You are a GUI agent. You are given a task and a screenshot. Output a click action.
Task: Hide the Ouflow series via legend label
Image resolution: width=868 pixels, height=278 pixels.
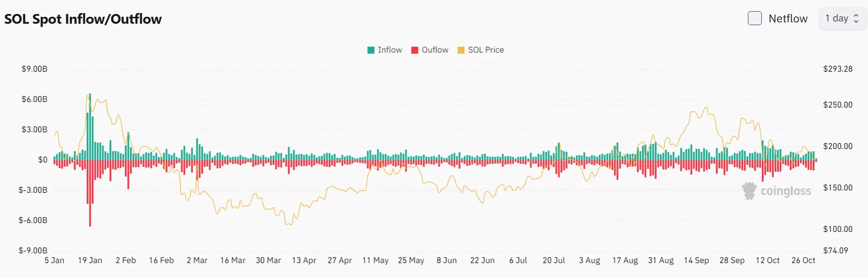click(435, 50)
